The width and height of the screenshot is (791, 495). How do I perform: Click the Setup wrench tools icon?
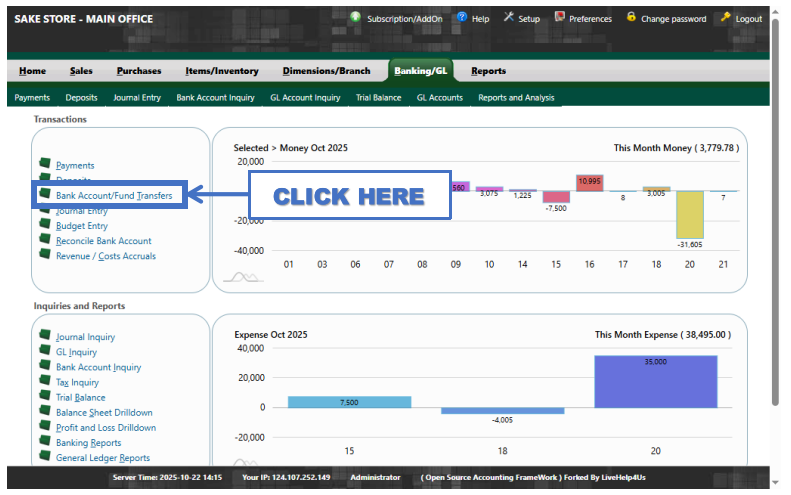point(508,18)
